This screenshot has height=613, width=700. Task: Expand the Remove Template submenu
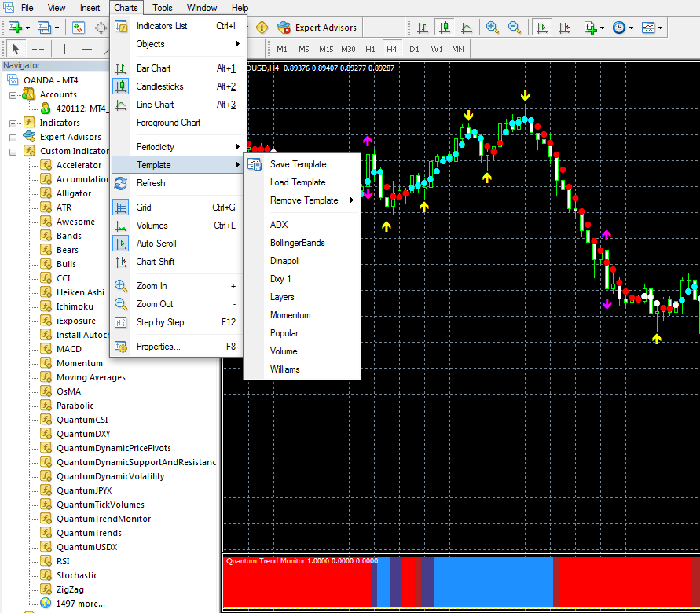point(304,200)
